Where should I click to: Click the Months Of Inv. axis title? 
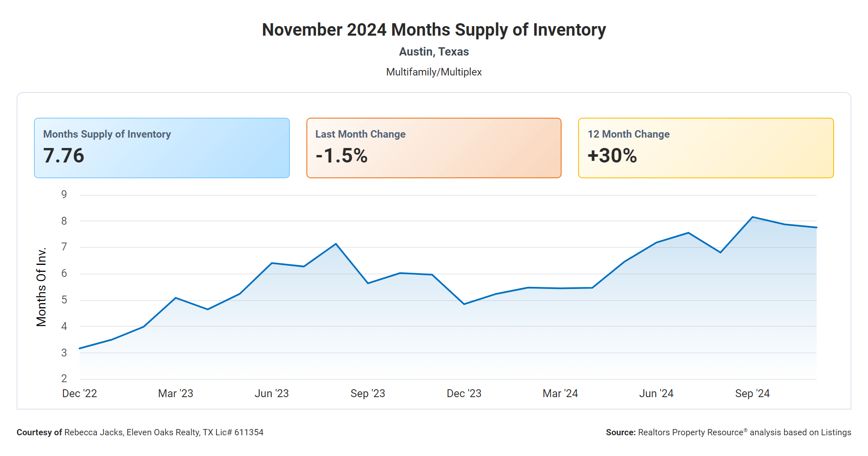(x=41, y=287)
